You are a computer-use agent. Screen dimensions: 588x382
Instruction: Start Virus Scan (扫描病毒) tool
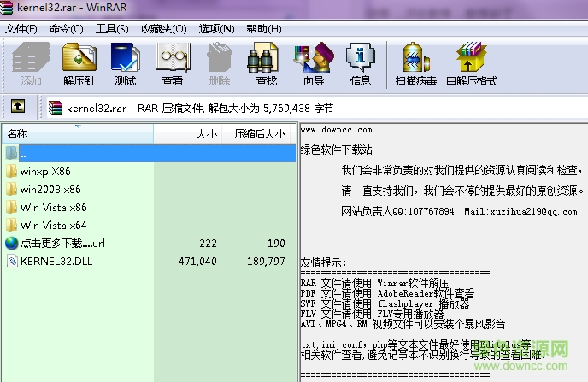pos(415,57)
